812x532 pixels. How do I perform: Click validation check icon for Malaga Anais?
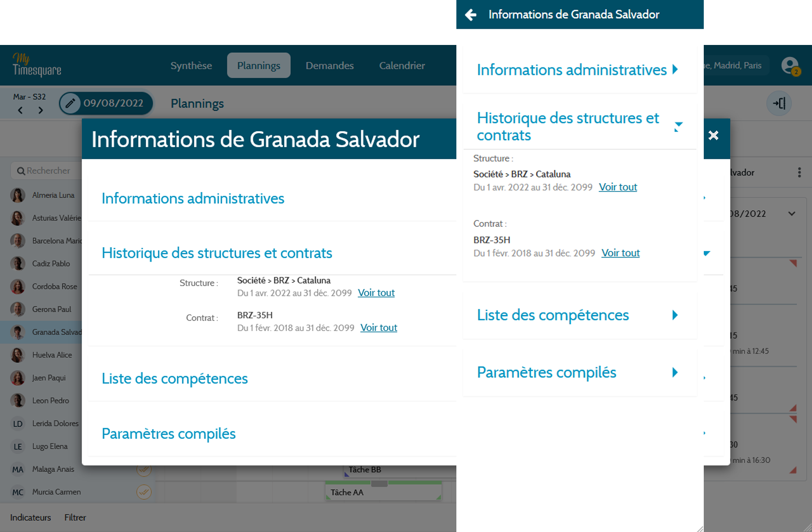144,470
